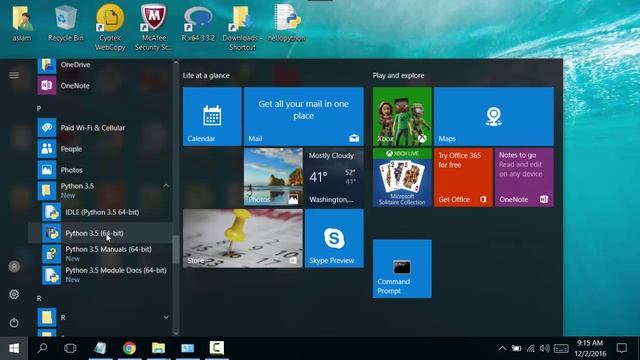Open the Recycle Bin desktop icon
The height and width of the screenshot is (360, 640).
pyautogui.click(x=66, y=22)
